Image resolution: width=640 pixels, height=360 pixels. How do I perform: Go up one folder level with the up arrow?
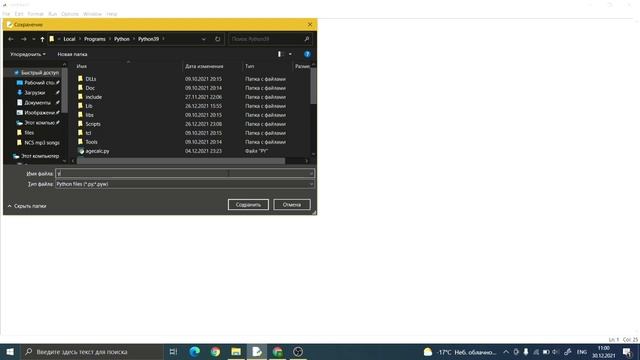[42, 39]
